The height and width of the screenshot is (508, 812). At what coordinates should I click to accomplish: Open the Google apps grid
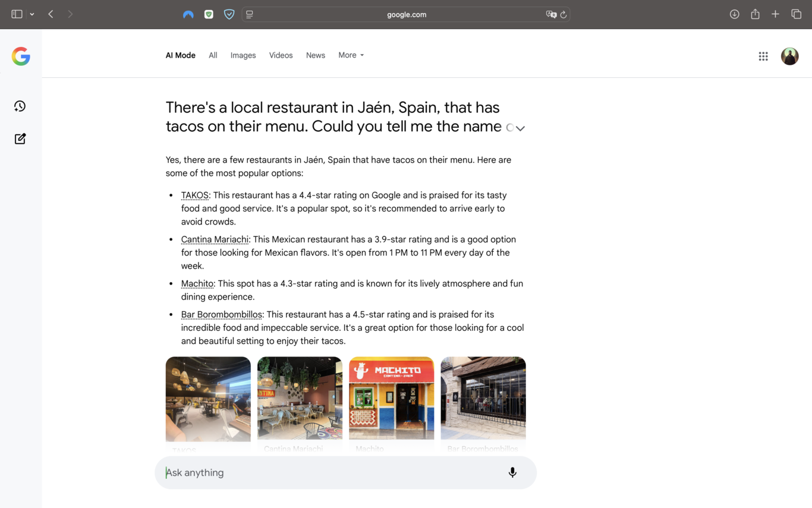tap(763, 56)
